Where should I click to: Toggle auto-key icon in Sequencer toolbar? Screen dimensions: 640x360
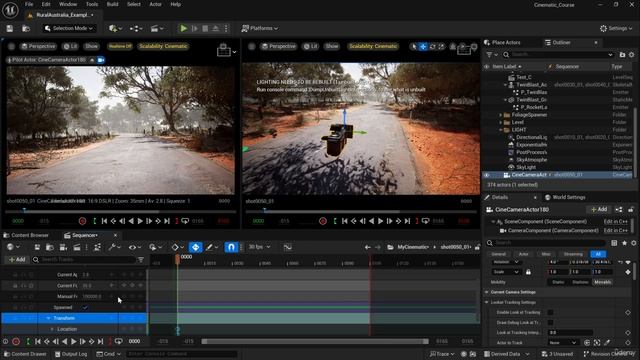click(x=196, y=247)
